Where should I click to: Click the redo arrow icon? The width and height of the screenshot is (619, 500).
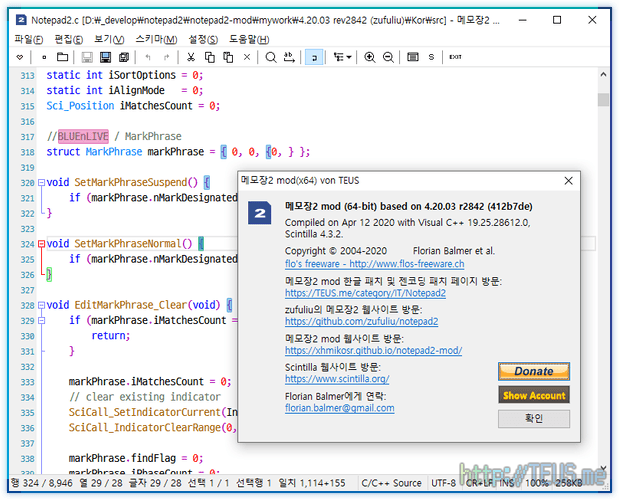tap(167, 57)
